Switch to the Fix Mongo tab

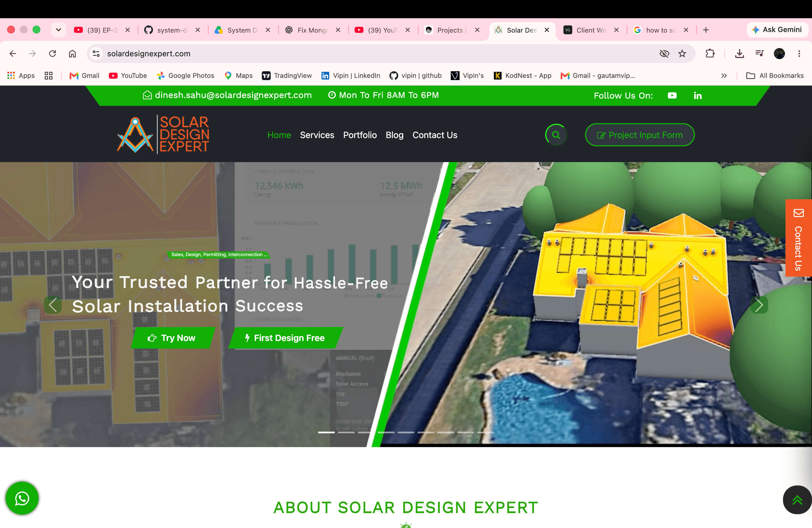click(x=313, y=30)
